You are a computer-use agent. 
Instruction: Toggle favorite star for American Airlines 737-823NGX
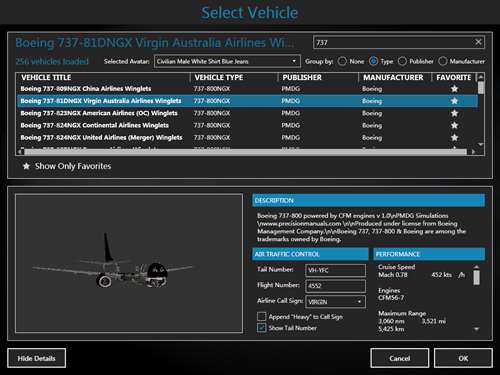454,113
